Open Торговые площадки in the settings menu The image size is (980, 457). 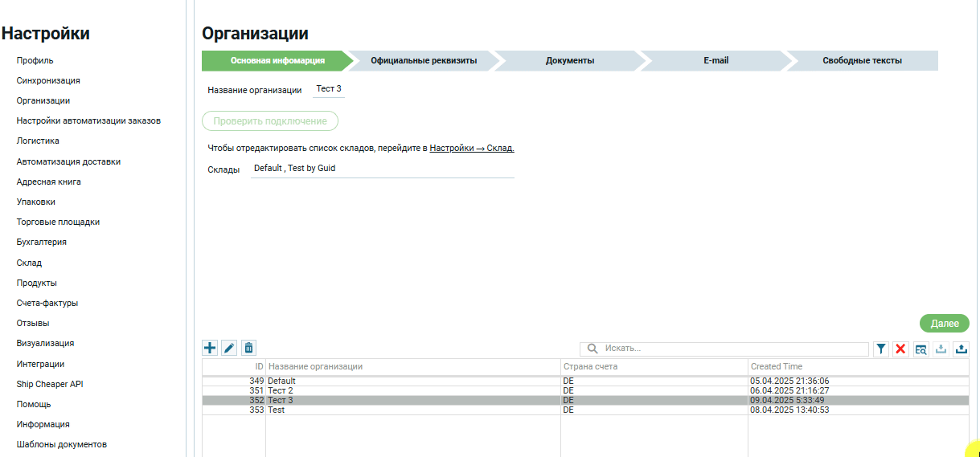(x=58, y=222)
